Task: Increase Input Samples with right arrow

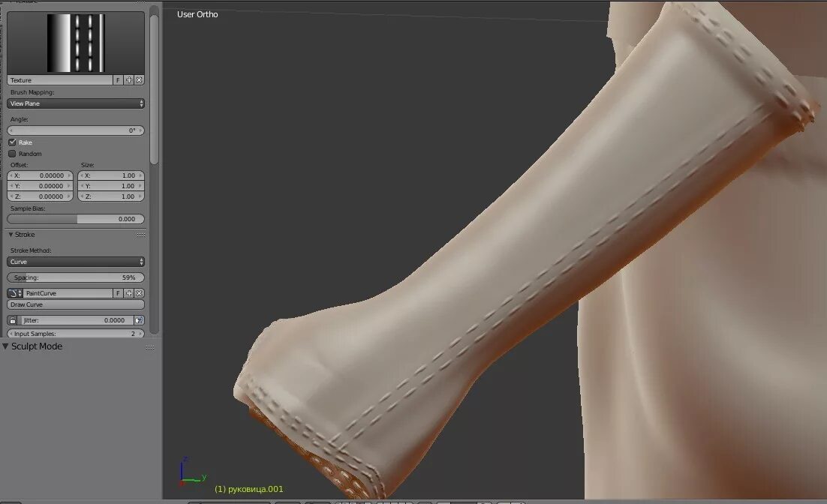Action: [140, 334]
